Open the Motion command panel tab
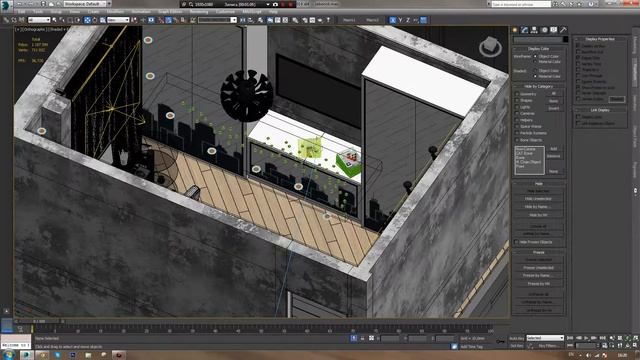The height and width of the screenshot is (360, 640). click(x=544, y=30)
